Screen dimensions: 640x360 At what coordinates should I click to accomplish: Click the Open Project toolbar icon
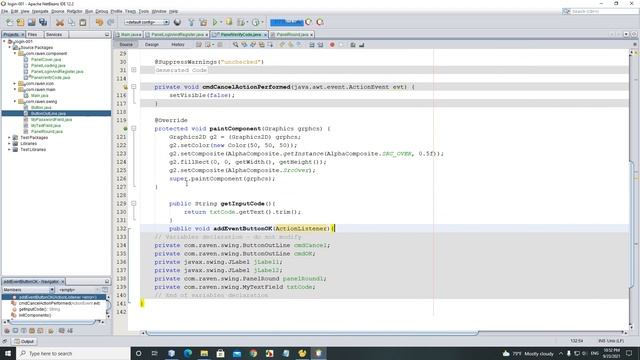point(31,22)
